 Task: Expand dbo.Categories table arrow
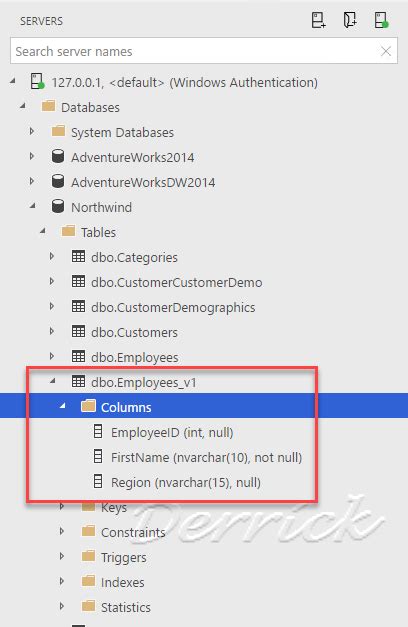(x=52, y=256)
